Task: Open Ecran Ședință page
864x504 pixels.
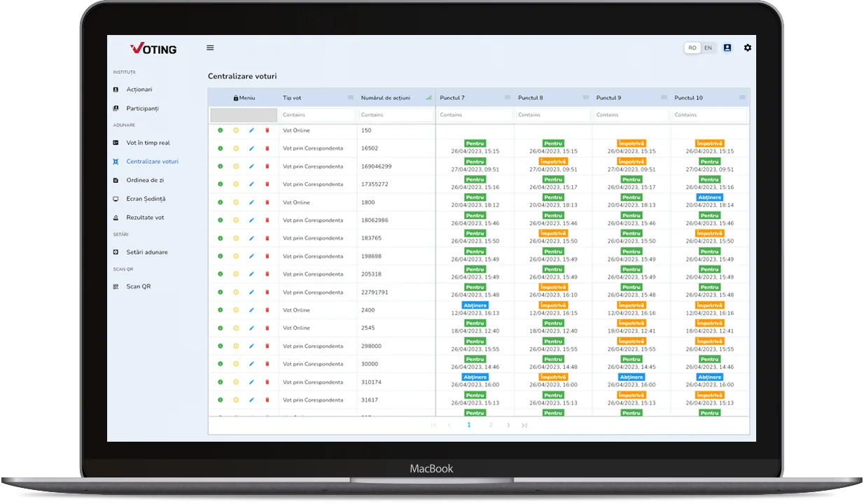Action: pyautogui.click(x=146, y=199)
